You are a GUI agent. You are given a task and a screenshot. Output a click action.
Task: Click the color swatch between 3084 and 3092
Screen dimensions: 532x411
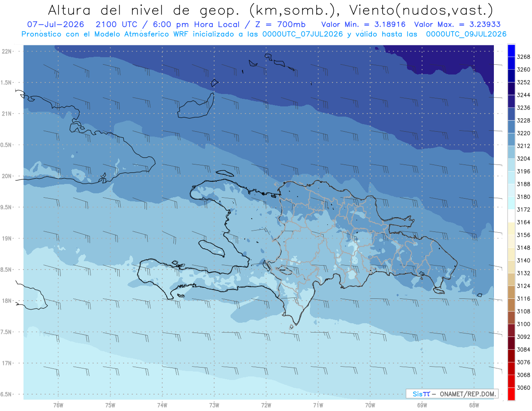point(511,343)
